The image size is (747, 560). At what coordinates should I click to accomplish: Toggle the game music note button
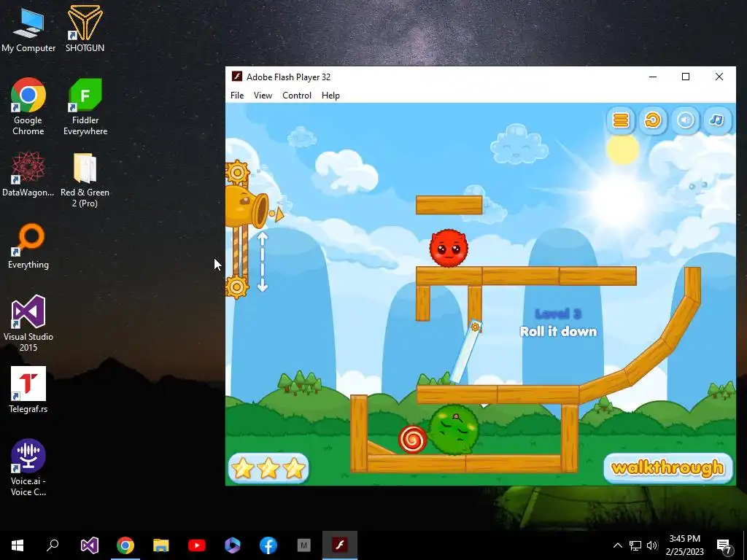coord(717,120)
